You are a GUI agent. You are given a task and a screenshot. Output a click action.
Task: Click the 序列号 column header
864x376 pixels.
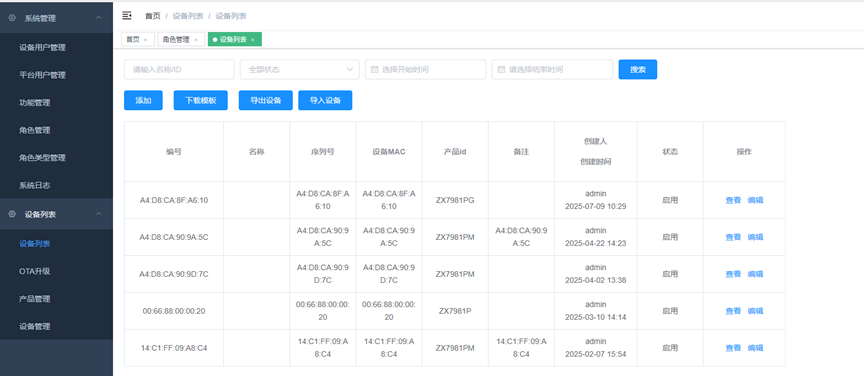(323, 152)
